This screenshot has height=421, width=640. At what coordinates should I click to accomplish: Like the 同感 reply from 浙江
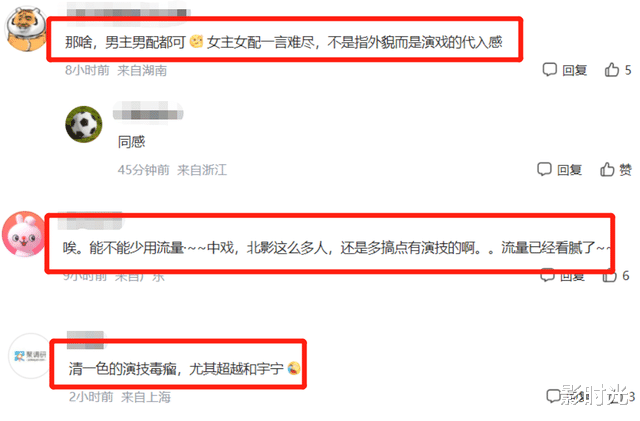coord(607,169)
